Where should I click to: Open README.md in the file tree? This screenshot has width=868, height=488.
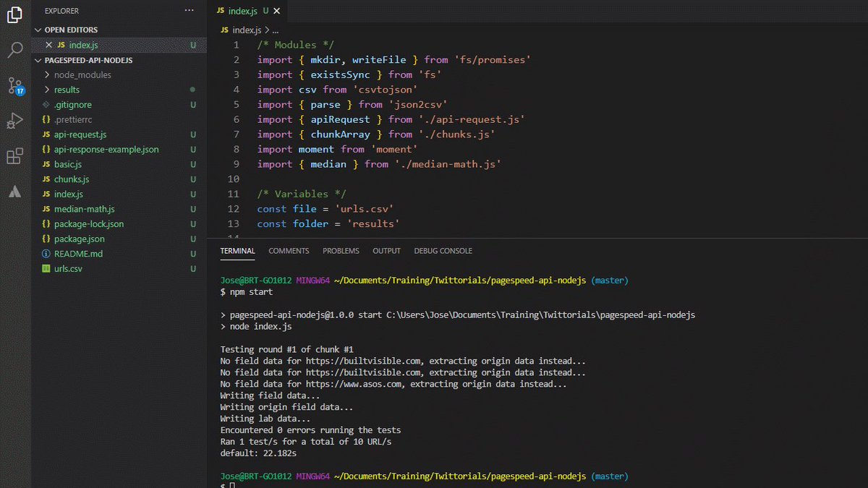tap(79, 254)
